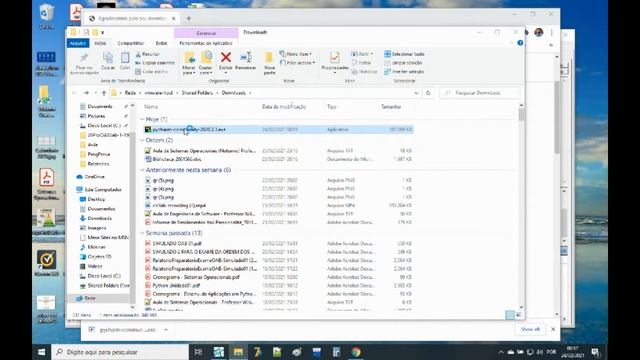Go up one folder with the up arrow
Image resolution: width=640 pixels, height=360 pixels.
click(x=104, y=93)
